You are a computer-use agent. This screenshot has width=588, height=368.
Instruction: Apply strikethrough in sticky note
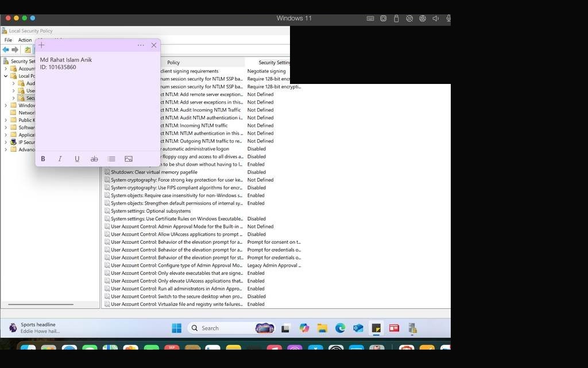tap(94, 159)
